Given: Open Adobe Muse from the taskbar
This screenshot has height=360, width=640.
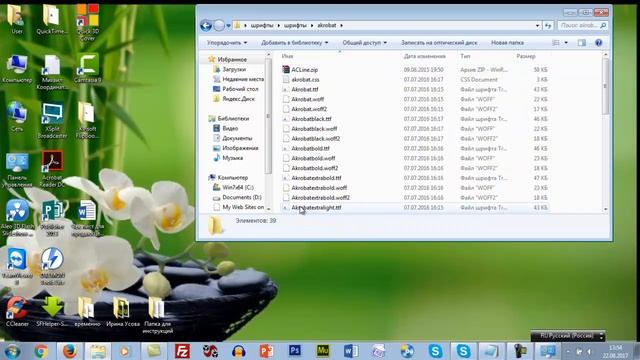Looking at the screenshot, I should [x=323, y=351].
